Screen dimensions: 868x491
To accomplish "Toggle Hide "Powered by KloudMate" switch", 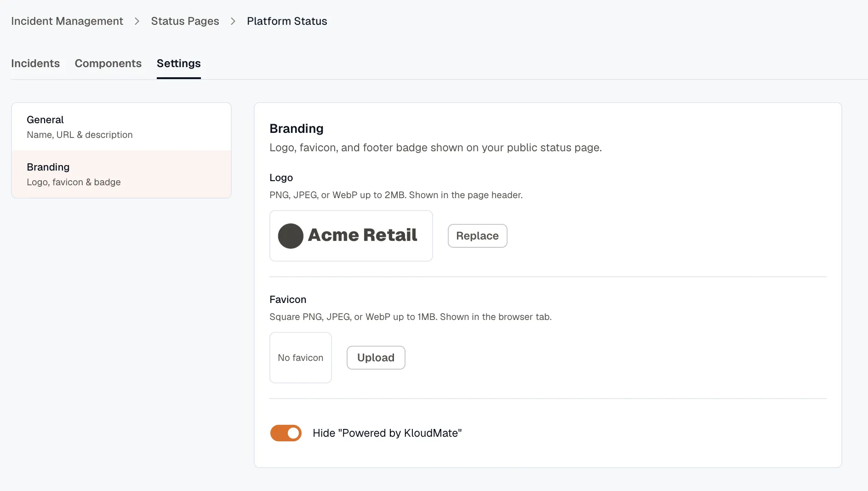I will [286, 433].
